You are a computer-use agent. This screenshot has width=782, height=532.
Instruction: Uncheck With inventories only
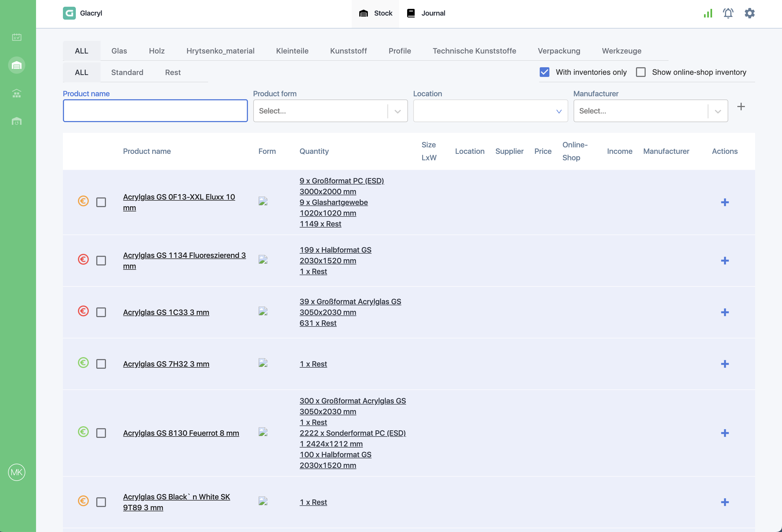point(545,72)
